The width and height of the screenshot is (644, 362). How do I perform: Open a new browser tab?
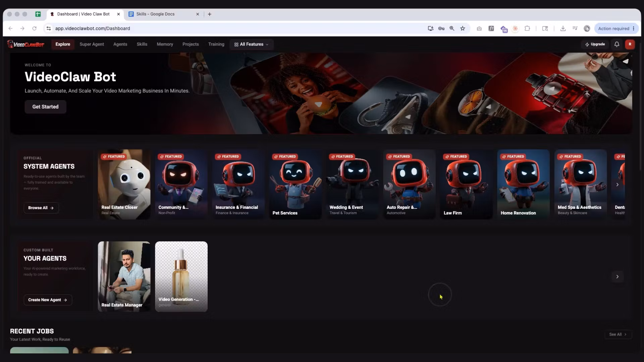(210, 14)
